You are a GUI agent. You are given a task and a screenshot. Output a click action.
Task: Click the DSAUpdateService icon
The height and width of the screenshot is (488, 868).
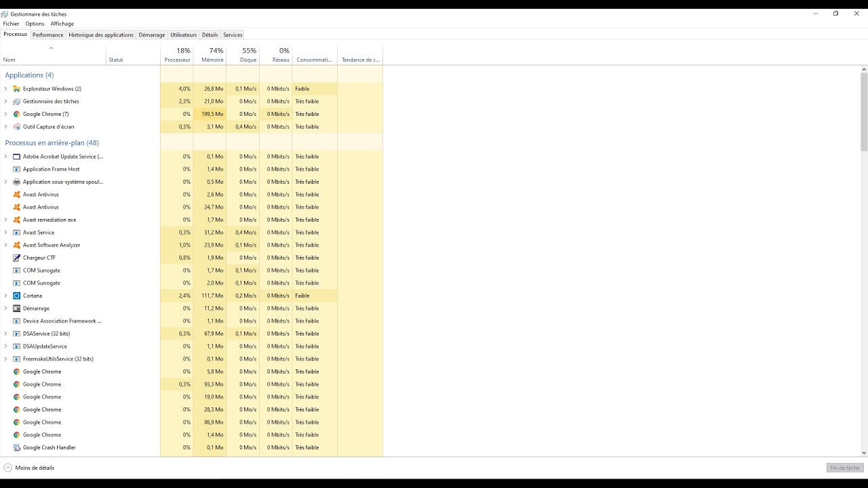click(17, 346)
